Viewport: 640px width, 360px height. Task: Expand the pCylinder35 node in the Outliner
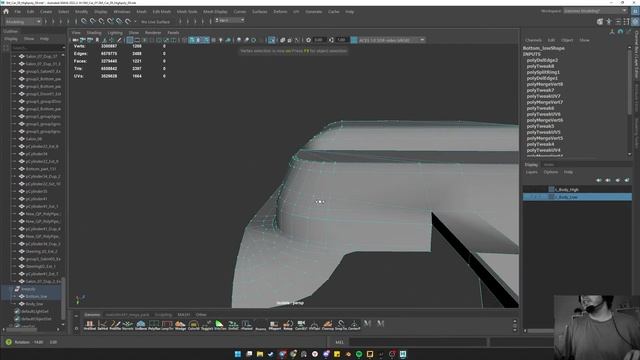14,191
